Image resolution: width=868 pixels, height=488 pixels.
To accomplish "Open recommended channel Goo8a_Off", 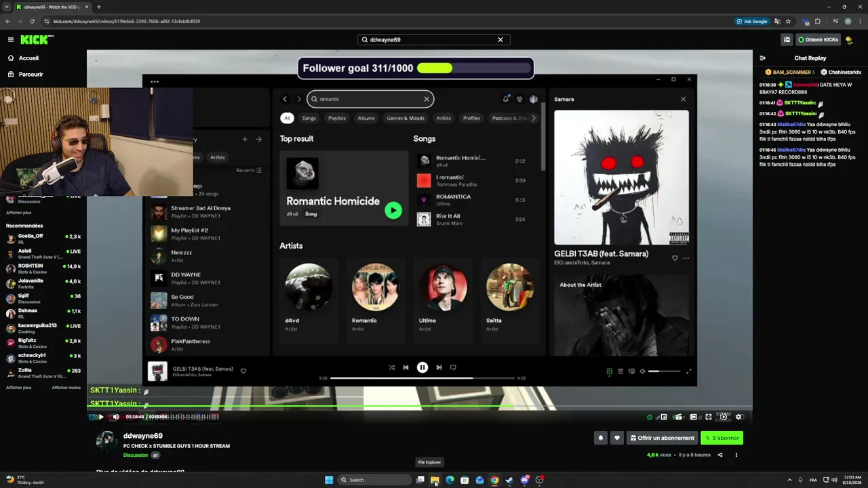I will 43,238.
